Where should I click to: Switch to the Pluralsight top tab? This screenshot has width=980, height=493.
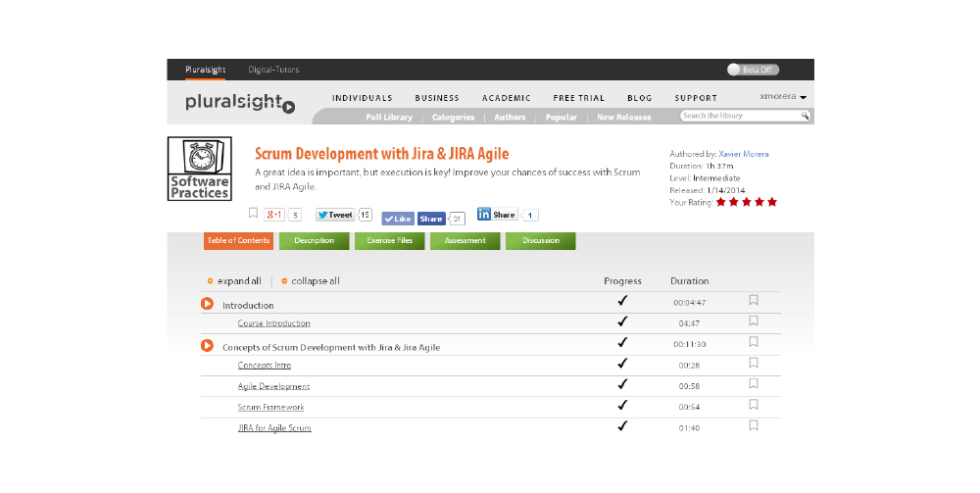pos(206,70)
